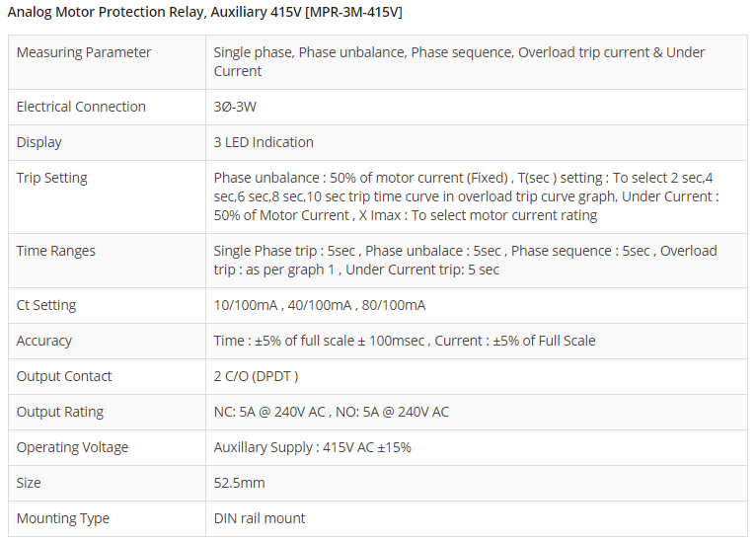Click the Accuracy row label
Image resolution: width=756 pixels, height=543 pixels.
44,341
